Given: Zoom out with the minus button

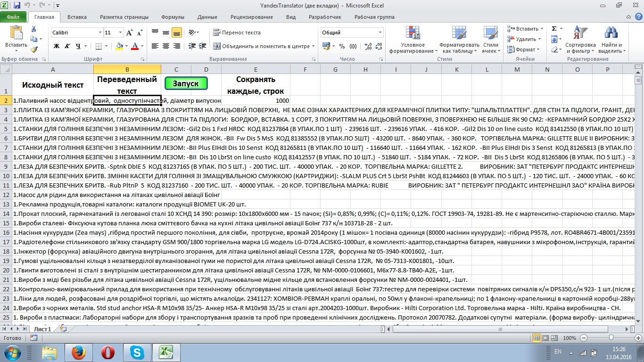Looking at the screenshot, I should tap(583, 338).
